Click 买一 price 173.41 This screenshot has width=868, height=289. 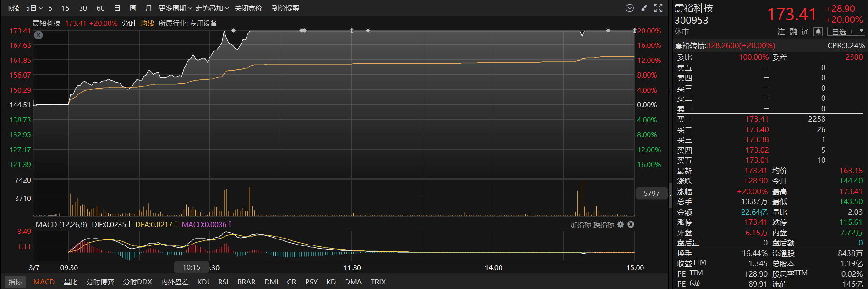[x=757, y=119]
